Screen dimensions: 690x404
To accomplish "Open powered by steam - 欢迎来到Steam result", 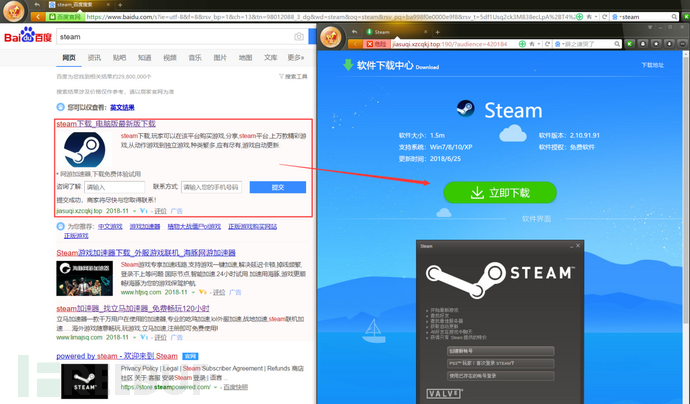I will point(117,356).
